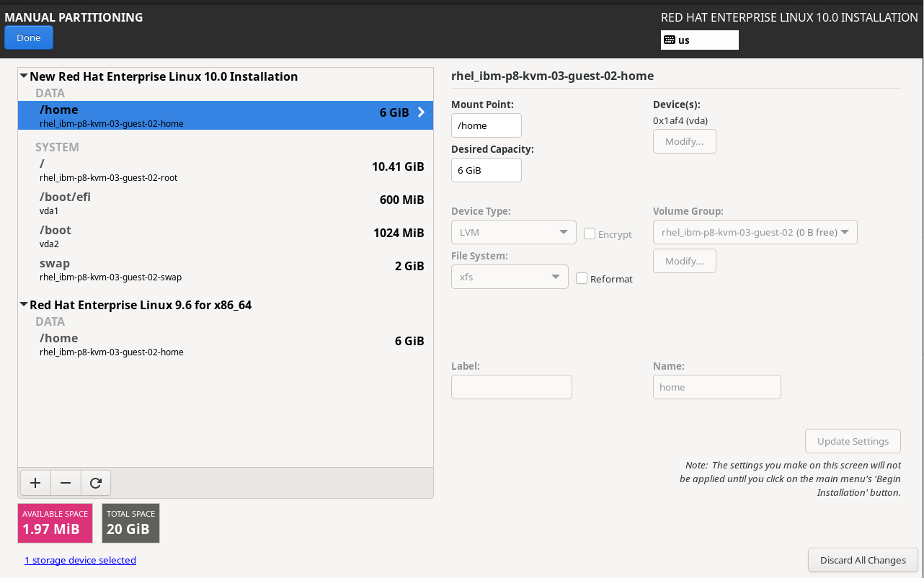This screenshot has width=924, height=578.
Task: Click the Mount Point input field
Action: 487,125
